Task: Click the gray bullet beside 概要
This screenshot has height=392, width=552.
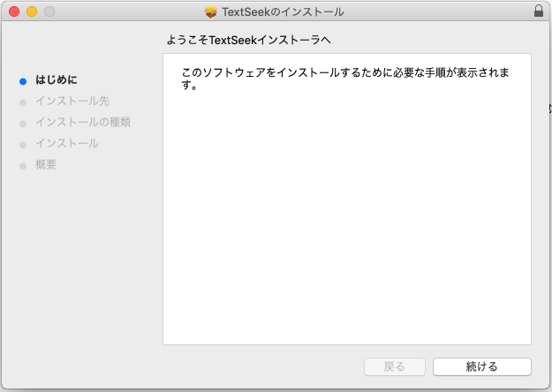Action: pos(23,165)
